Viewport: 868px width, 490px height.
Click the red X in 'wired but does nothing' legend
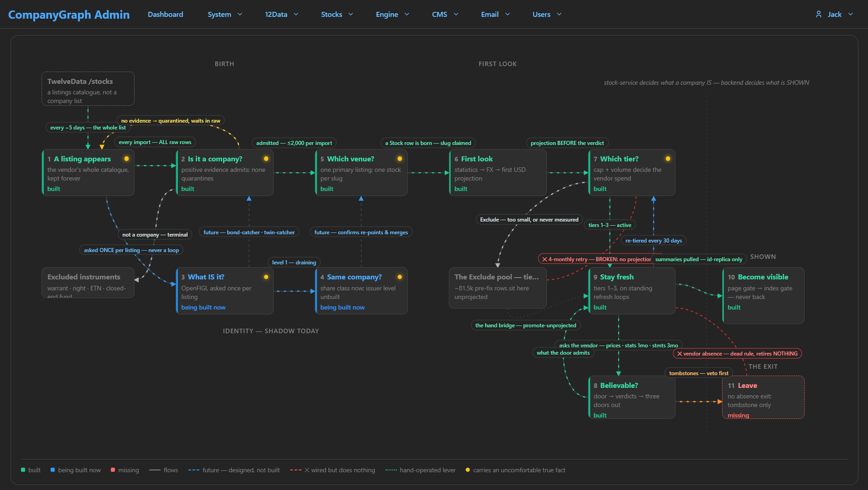pos(307,470)
